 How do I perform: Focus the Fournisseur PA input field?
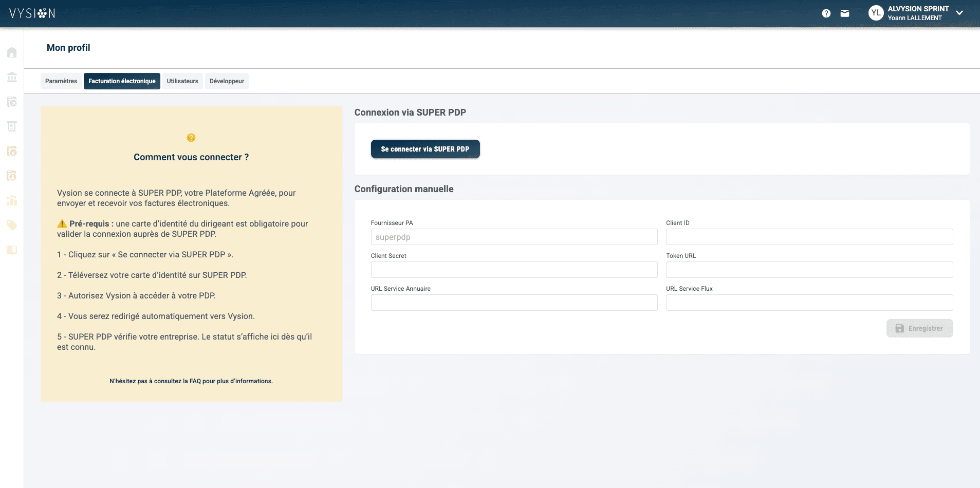[514, 237]
